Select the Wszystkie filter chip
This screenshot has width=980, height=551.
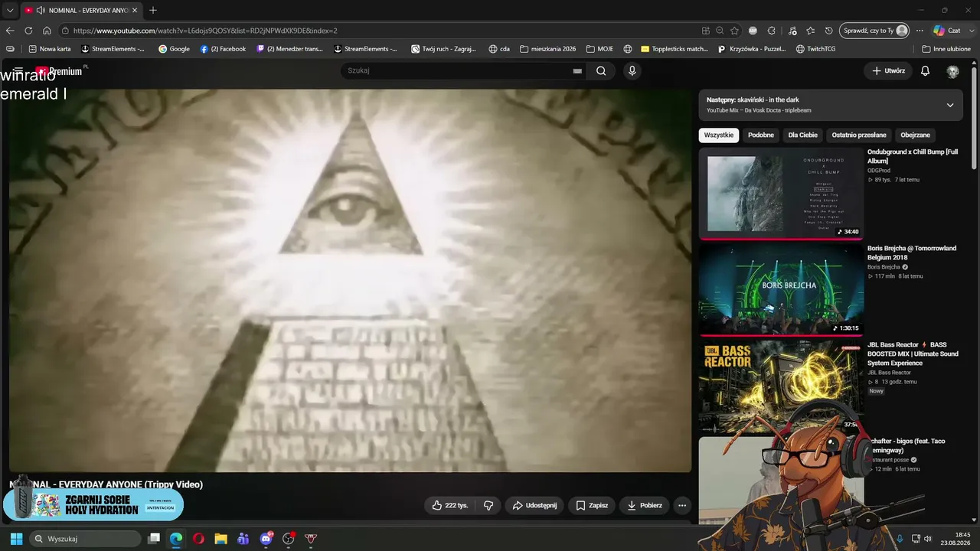(x=719, y=135)
